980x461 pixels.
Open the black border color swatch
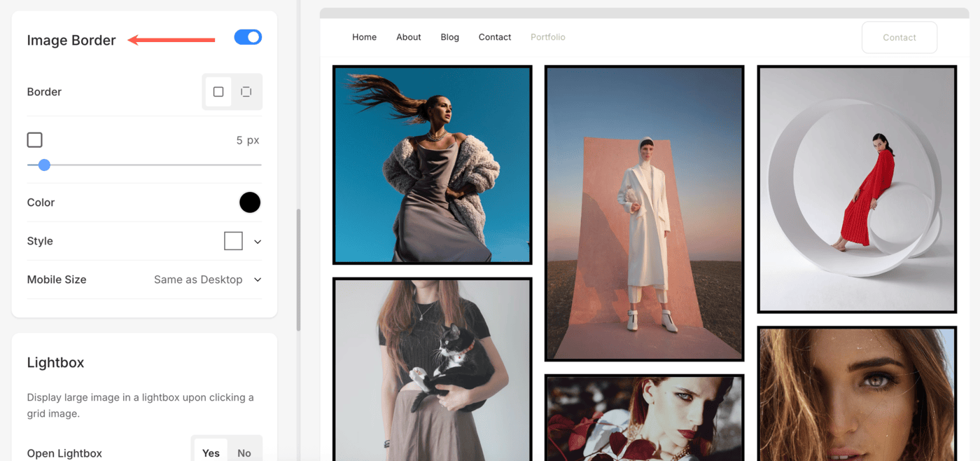click(250, 202)
